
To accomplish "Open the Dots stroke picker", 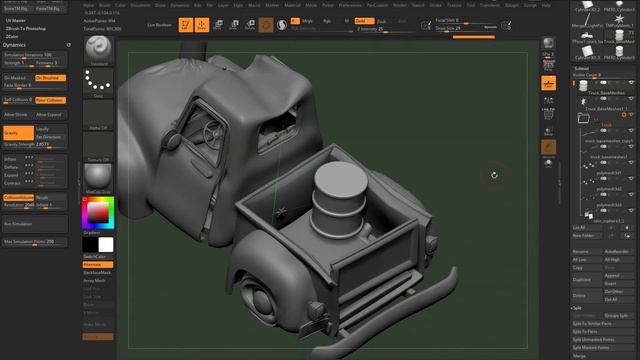I will pyautogui.click(x=98, y=83).
